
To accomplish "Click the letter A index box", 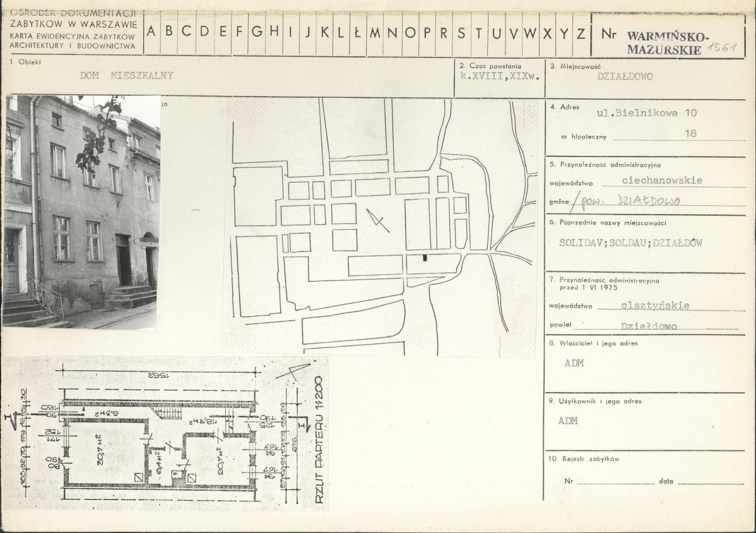I will coord(151,32).
